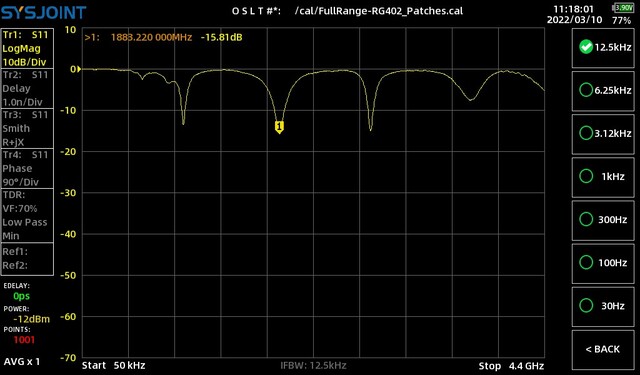Click marker 1 on the trace
Image resolution: width=640 pixels, height=375 pixels.
pyautogui.click(x=279, y=127)
